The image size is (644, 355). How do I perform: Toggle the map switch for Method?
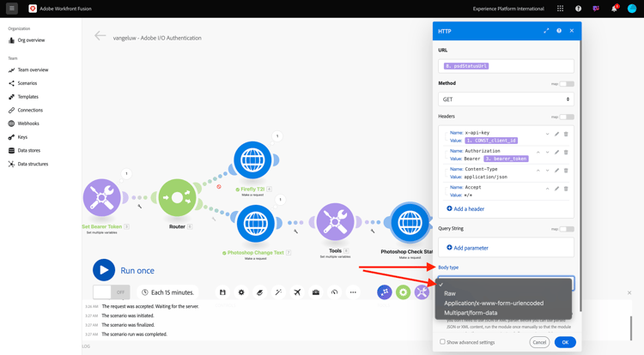tap(567, 84)
